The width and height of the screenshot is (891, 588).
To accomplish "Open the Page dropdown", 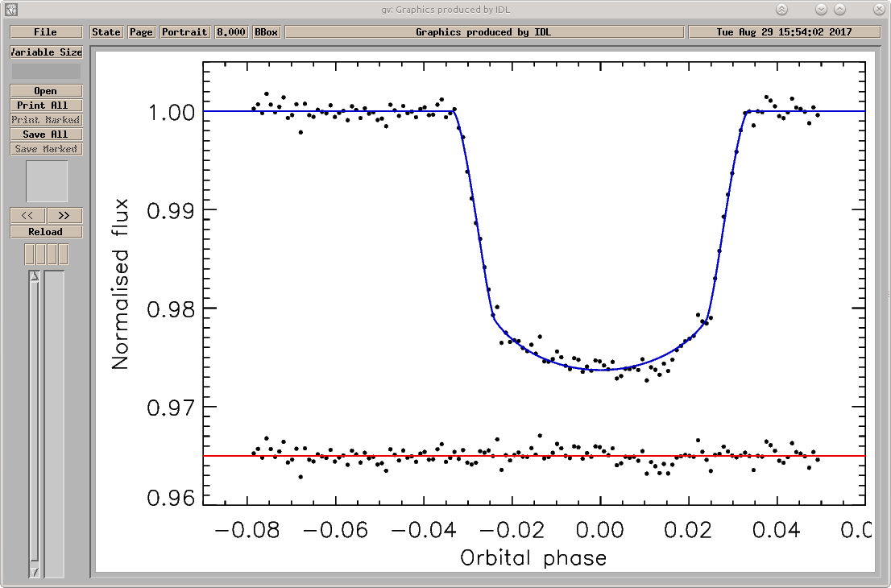I will pos(141,31).
